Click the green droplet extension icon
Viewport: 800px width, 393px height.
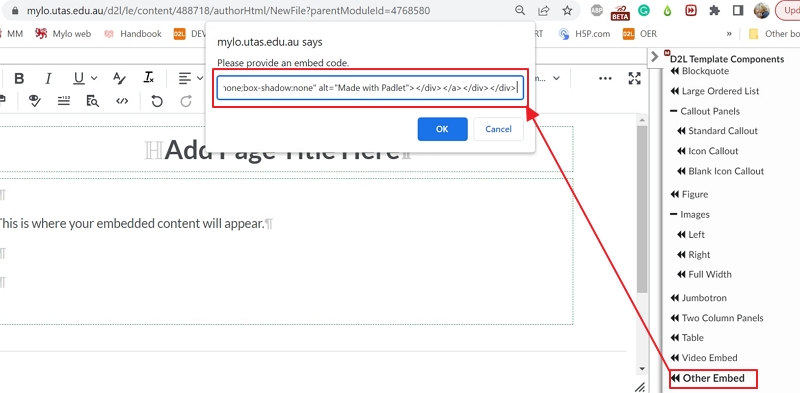click(668, 10)
